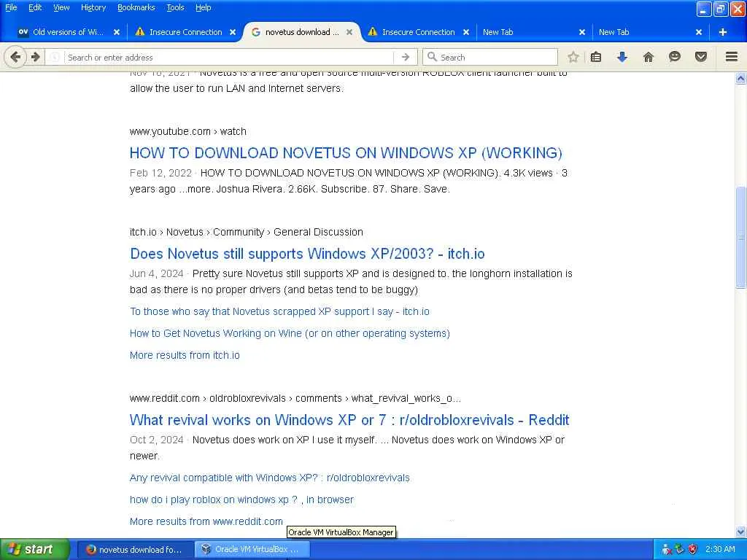Go to the Home page icon
The image size is (747, 560).
point(648,57)
